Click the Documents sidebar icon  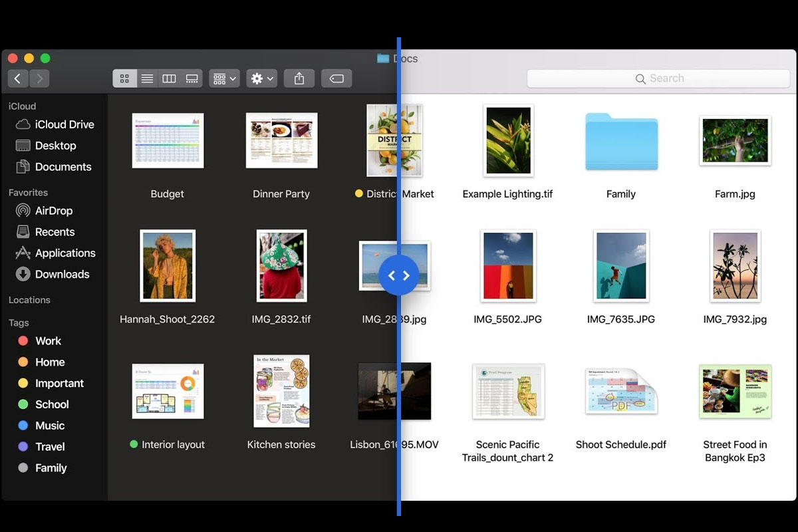(x=23, y=167)
